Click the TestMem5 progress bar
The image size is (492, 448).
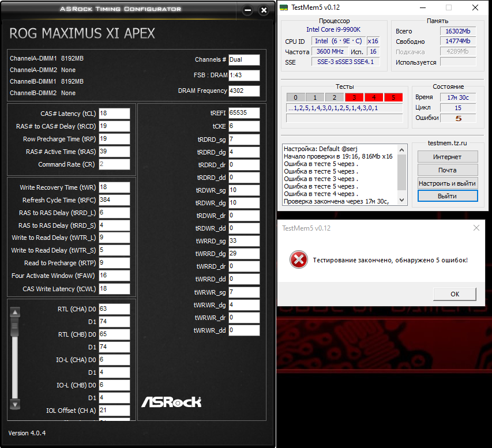point(344,118)
